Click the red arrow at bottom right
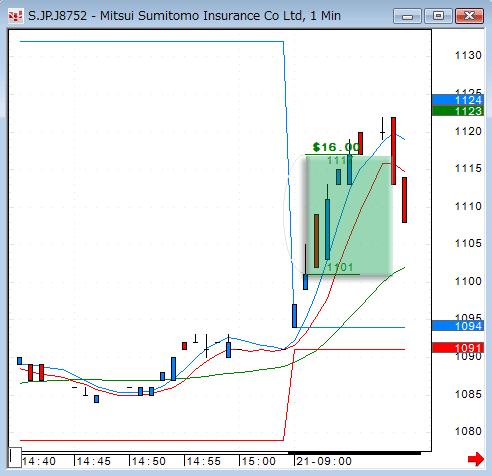492x476 pixels. 476,459
